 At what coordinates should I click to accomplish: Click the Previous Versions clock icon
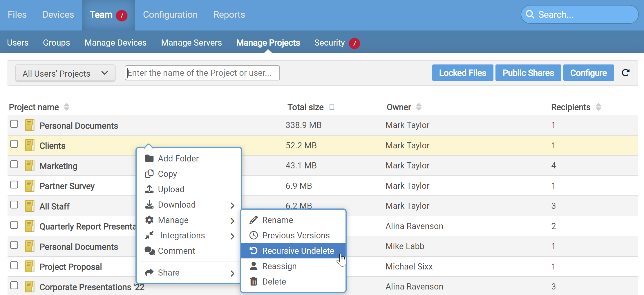(x=254, y=235)
